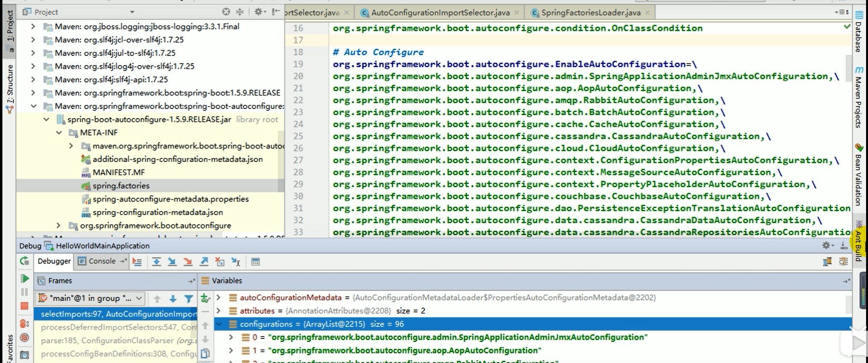Image resolution: width=868 pixels, height=363 pixels.
Task: Show hidden editor tabs list
Action: (841, 12)
